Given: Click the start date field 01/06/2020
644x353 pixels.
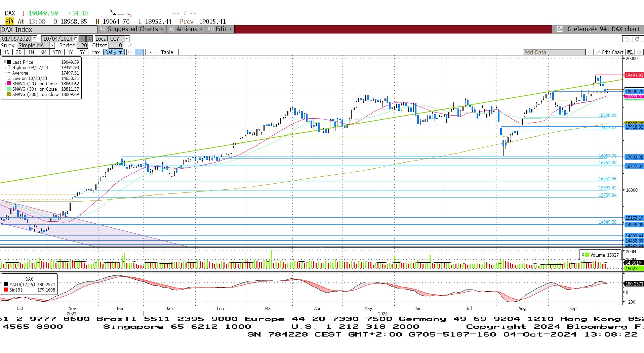Looking at the screenshot, I should (x=16, y=39).
